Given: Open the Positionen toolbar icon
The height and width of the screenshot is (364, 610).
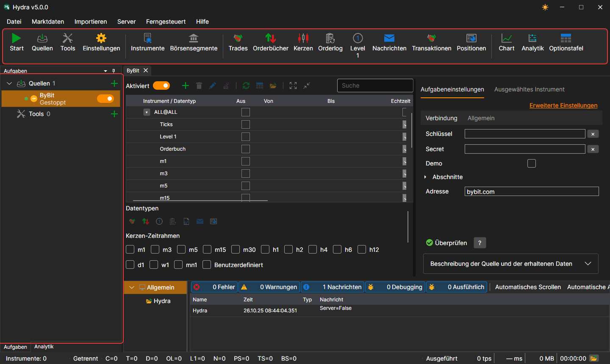Looking at the screenshot, I should pyautogui.click(x=471, y=42).
